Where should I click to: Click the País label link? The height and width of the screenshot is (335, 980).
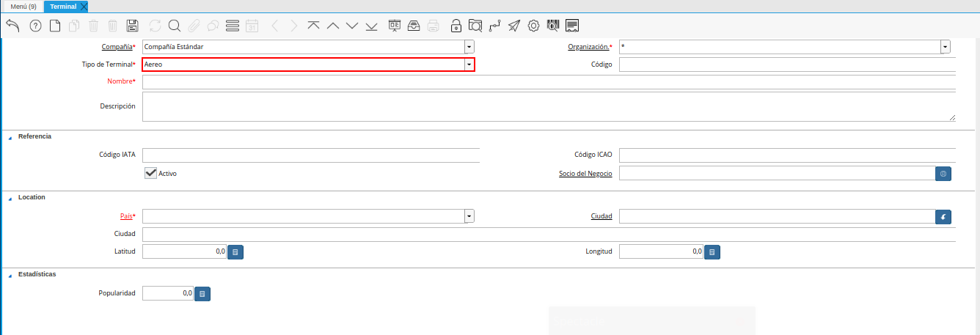coord(126,216)
